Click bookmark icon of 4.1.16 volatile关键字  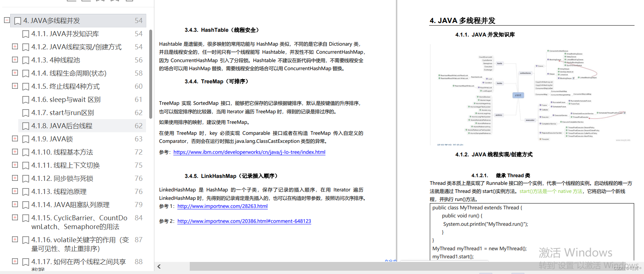point(26,240)
